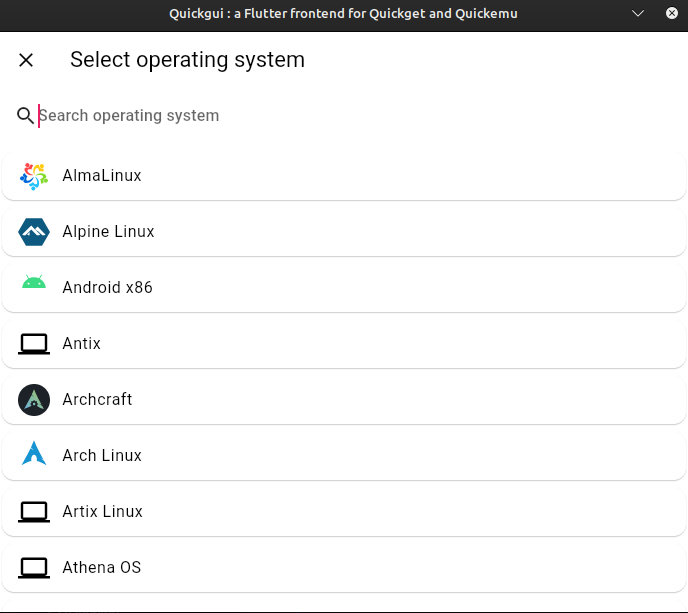The height and width of the screenshot is (613, 688).
Task: Close the Select operating system dialog
Action: click(26, 60)
